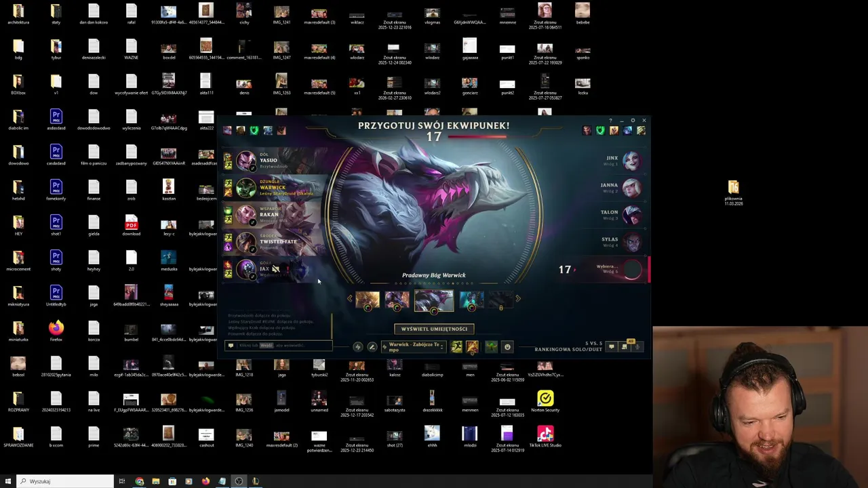Image resolution: width=868 pixels, height=488 pixels.
Task: Select Norton Security desktop shortcut
Action: pos(545,401)
